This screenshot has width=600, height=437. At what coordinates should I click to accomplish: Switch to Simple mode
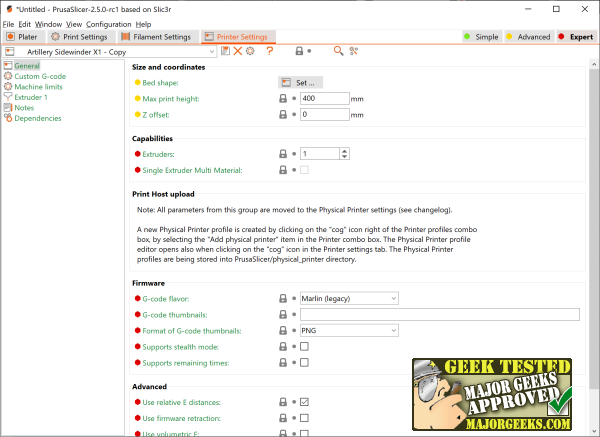tap(482, 37)
